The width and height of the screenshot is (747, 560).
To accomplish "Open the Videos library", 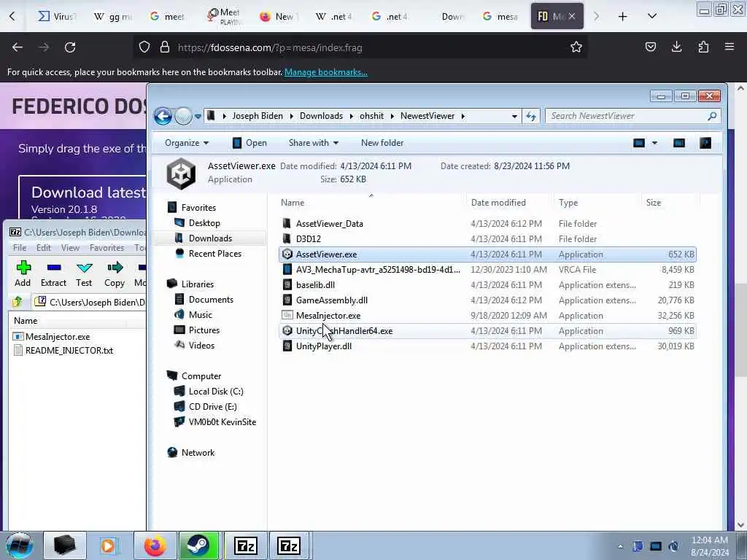I will point(201,345).
